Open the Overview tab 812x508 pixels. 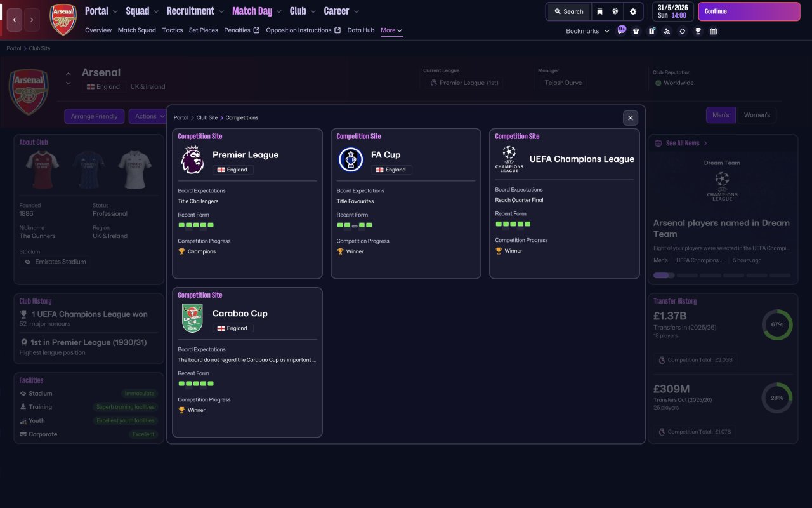click(x=98, y=30)
